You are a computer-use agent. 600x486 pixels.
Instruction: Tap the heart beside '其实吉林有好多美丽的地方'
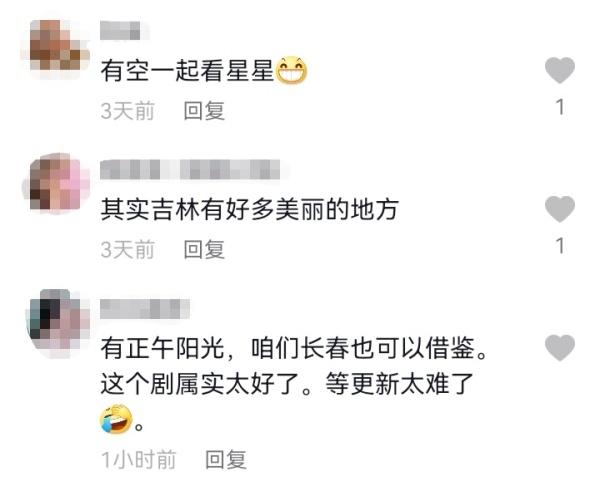coord(560,209)
